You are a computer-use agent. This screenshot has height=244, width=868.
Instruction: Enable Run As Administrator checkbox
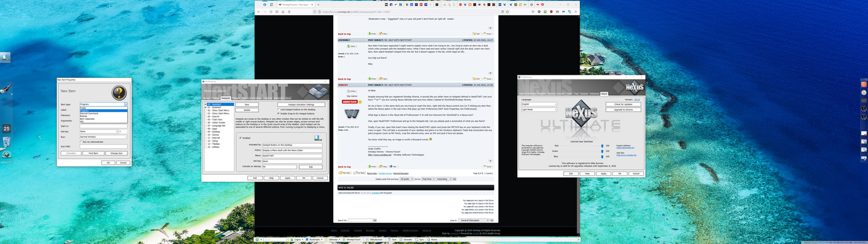pyautogui.click(x=81, y=142)
